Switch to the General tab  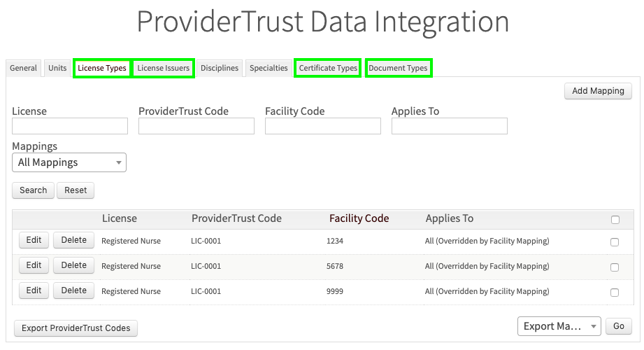click(x=23, y=69)
